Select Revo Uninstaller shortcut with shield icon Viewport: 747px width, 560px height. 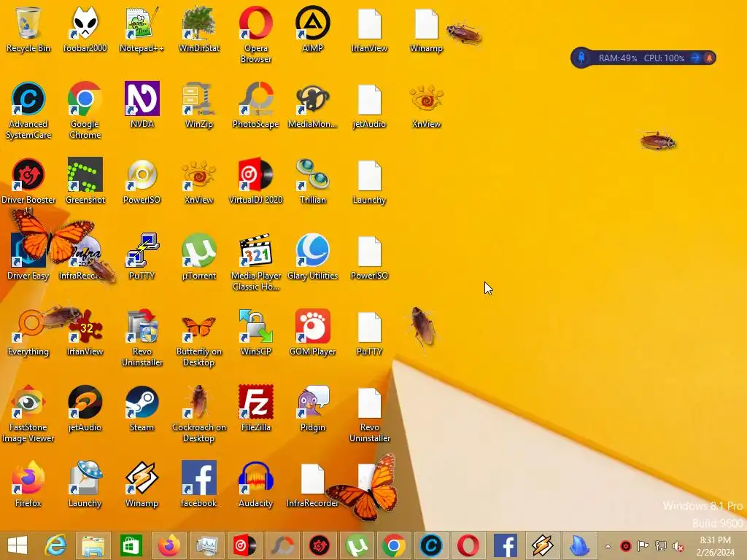coord(142,338)
